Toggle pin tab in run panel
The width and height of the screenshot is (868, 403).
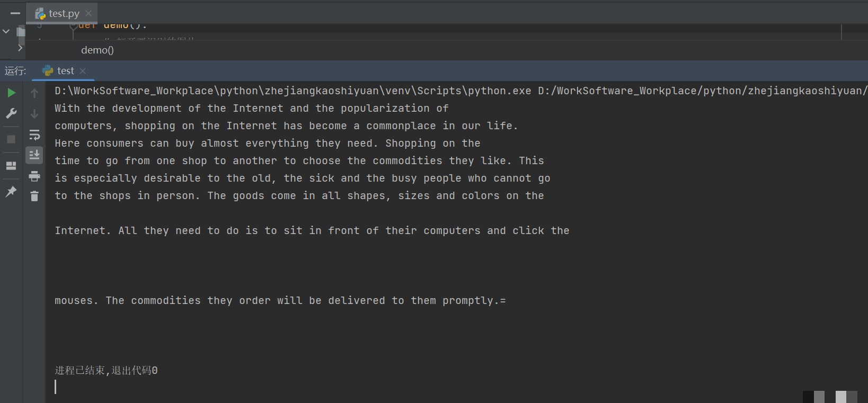[x=11, y=192]
